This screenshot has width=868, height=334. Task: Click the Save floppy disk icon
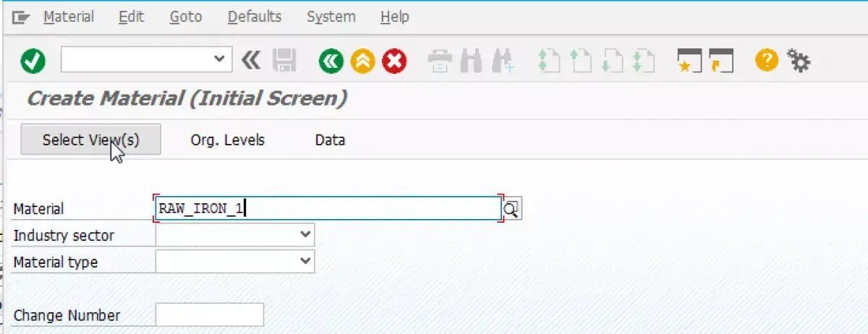284,61
